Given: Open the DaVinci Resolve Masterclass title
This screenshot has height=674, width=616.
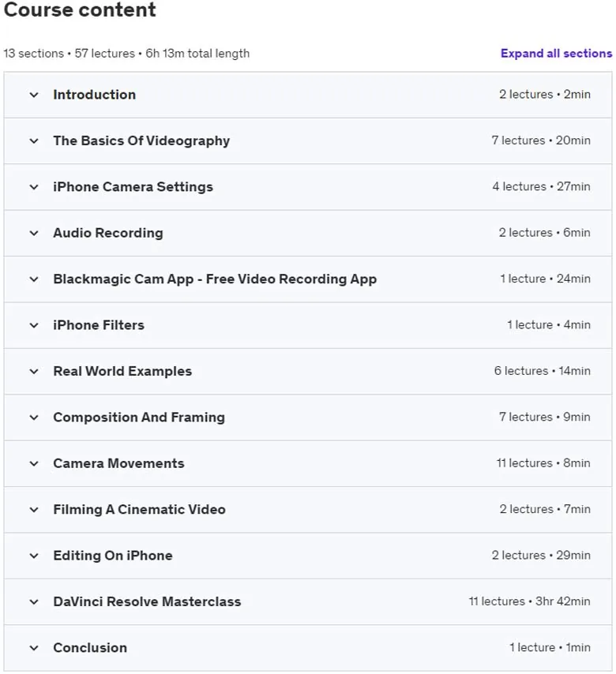Looking at the screenshot, I should [147, 601].
